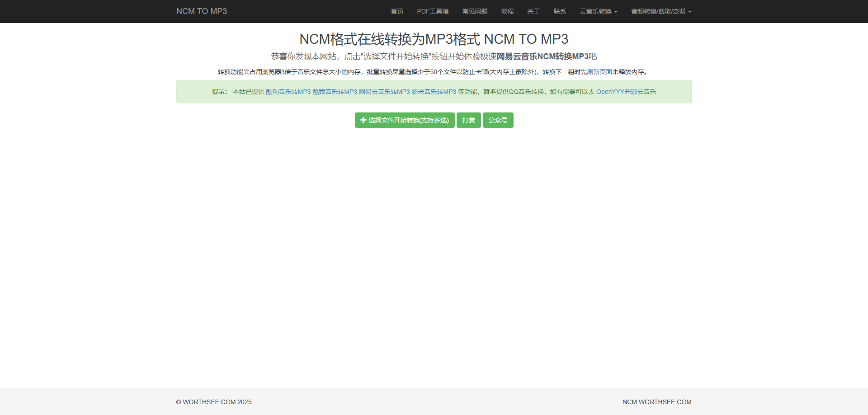
Task: Open the 公众号 button
Action: pos(498,120)
